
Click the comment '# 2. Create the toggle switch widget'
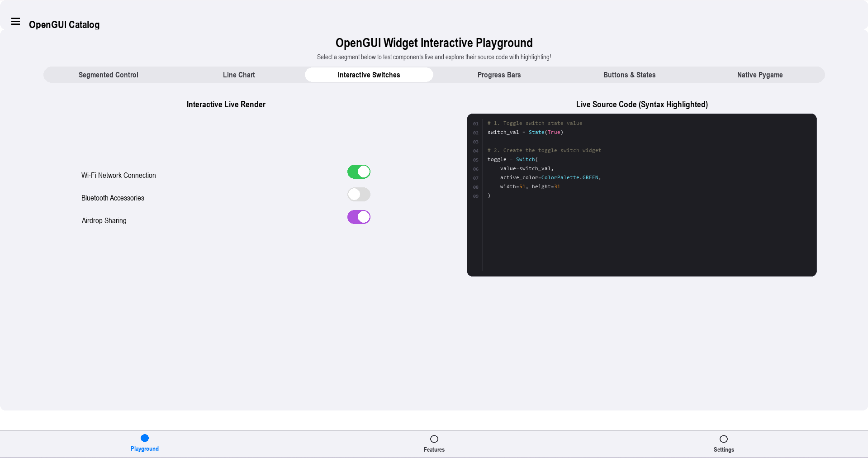tap(544, 150)
